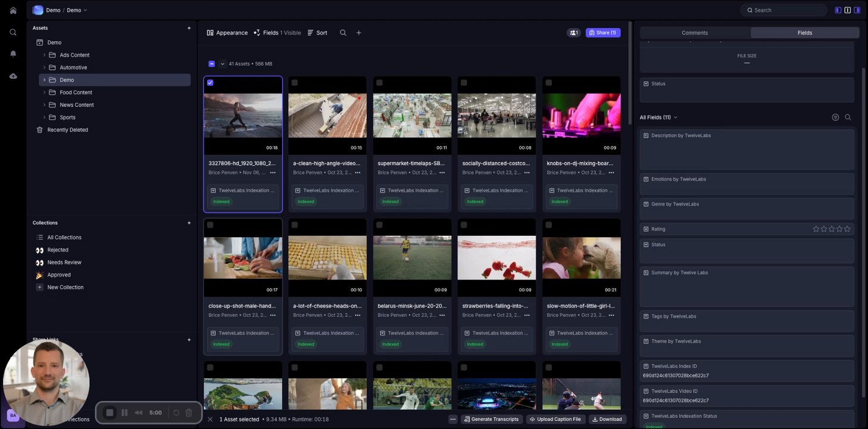This screenshot has height=429, width=868.
Task: Open the slow-motion-of-little-girl puppy thumbnail
Action: 581,258
